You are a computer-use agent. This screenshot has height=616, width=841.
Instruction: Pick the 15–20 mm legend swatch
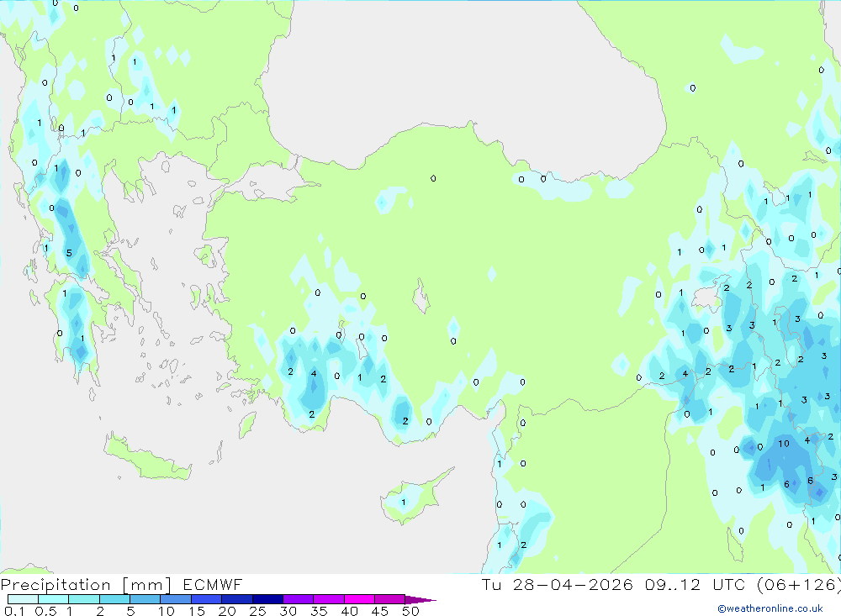tap(207, 599)
